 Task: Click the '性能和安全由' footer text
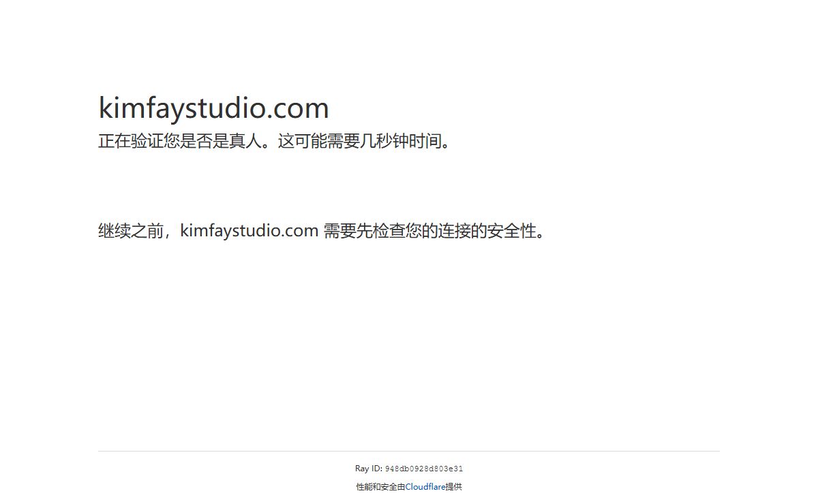[380, 487]
